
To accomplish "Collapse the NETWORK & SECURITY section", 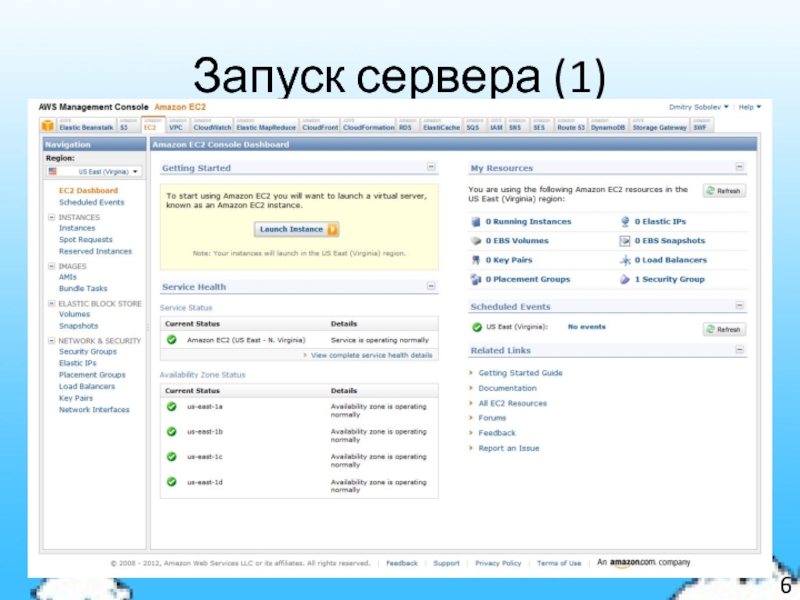I will (52, 341).
